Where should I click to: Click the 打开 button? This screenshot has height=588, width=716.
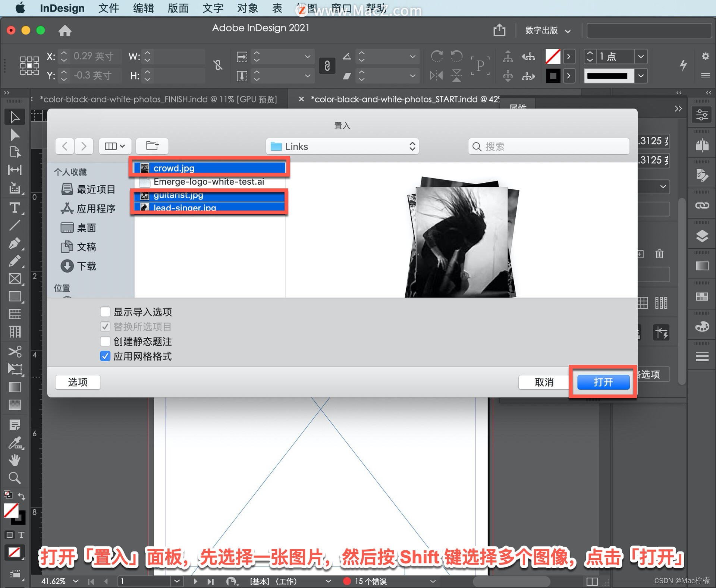603,382
